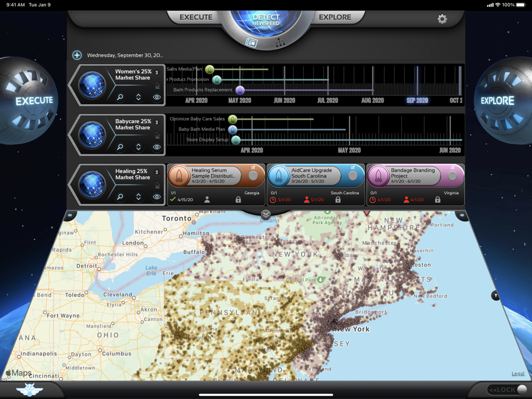Click the large EXPLORE sphere on the right

click(503, 101)
